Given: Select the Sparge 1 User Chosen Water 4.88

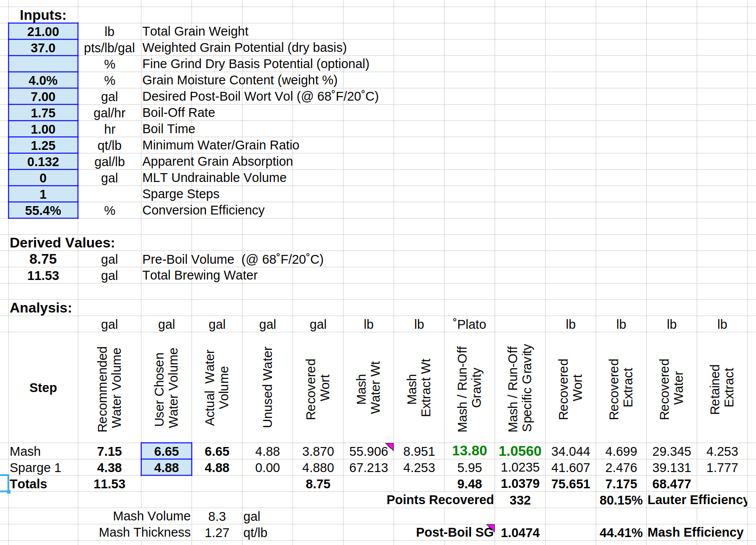Looking at the screenshot, I should (x=166, y=468).
